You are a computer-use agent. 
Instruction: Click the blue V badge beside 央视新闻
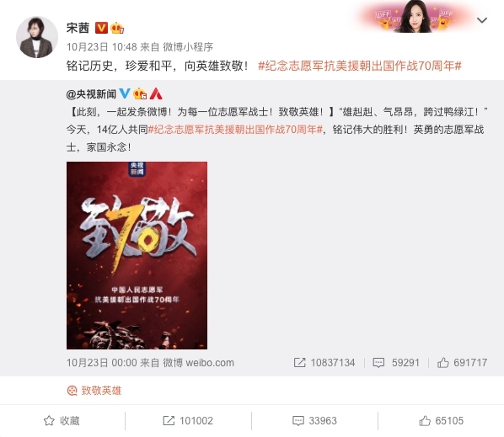tap(125, 93)
